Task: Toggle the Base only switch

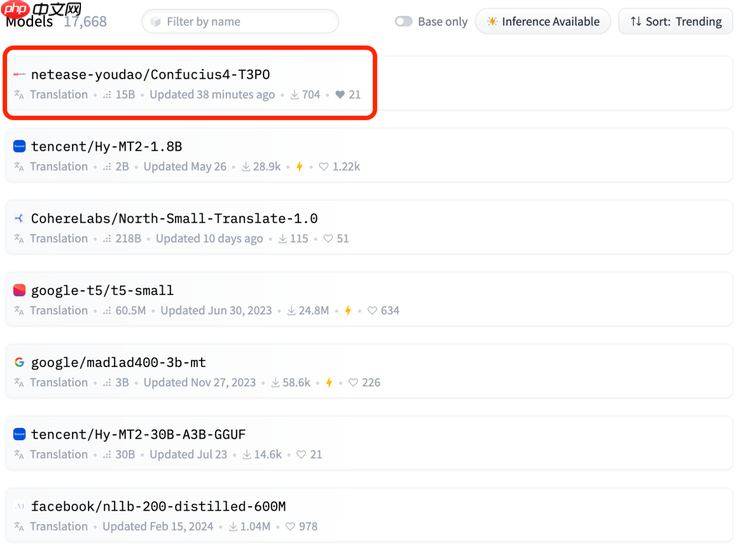Action: [403, 22]
